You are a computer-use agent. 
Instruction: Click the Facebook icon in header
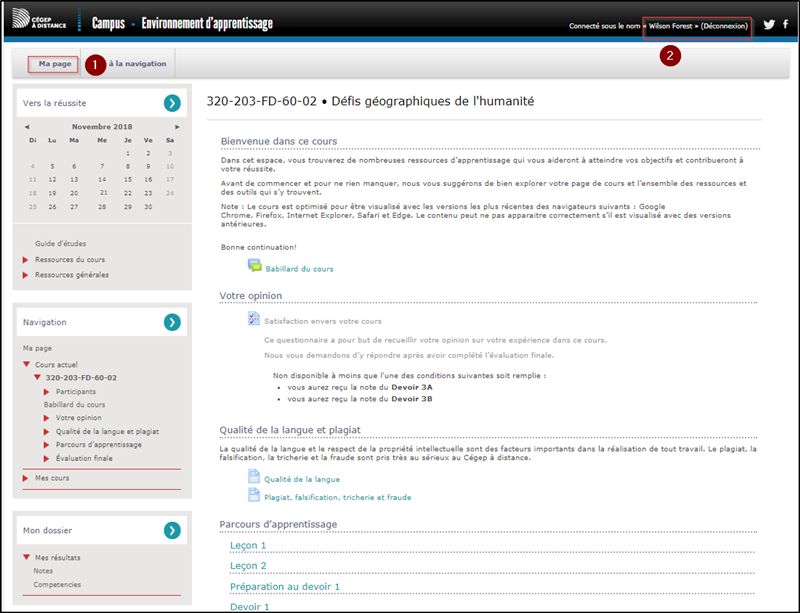coord(785,25)
